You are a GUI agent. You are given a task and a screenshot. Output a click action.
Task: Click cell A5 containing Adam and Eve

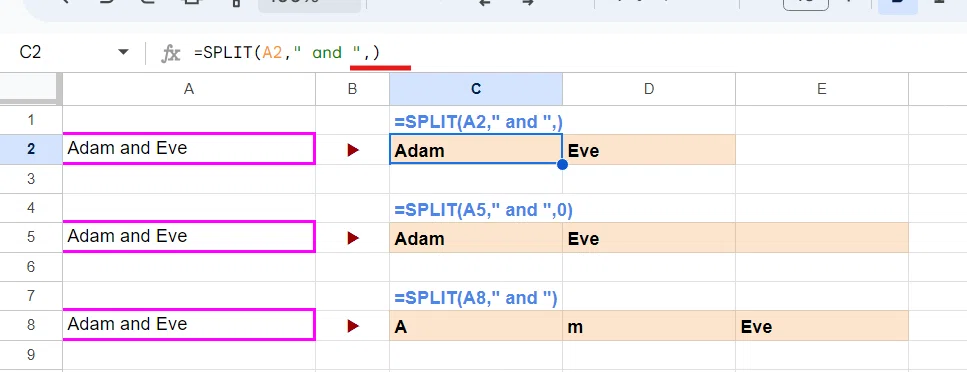point(189,237)
